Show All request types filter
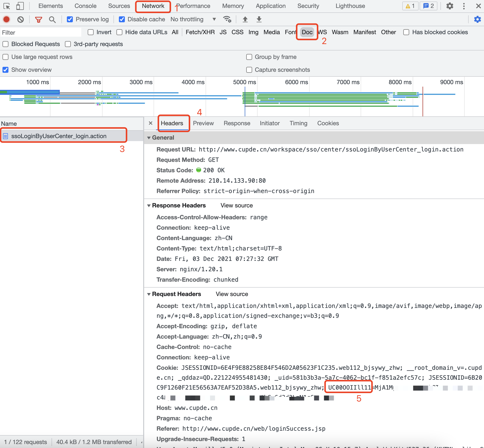The width and height of the screenshot is (484, 448). (x=175, y=32)
